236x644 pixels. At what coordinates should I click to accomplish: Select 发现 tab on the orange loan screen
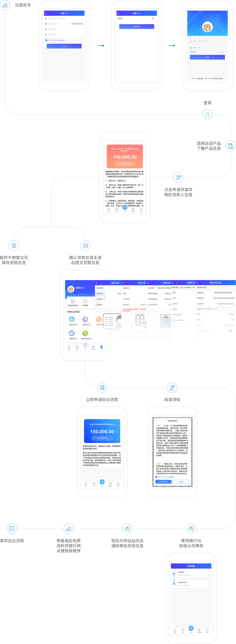point(117,210)
